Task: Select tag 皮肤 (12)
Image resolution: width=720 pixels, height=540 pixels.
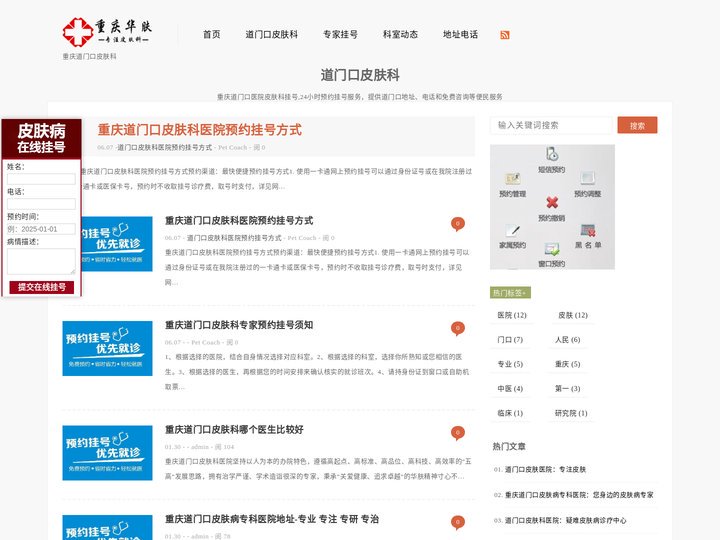Action: coord(573,315)
